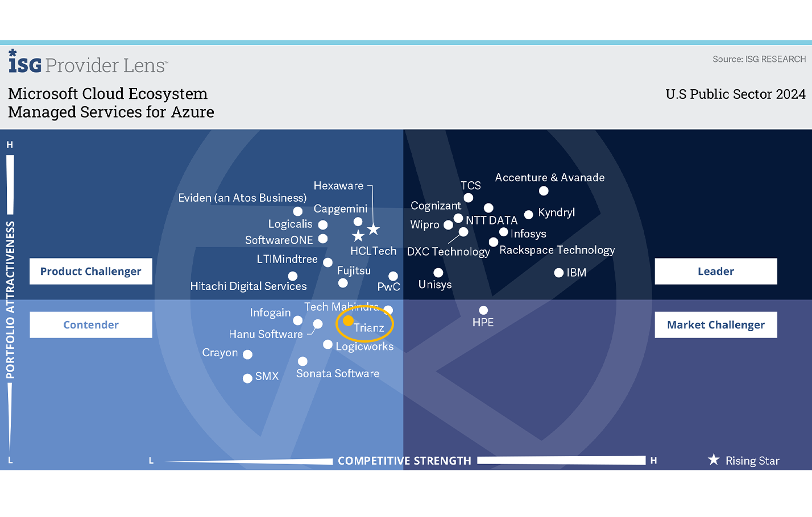Image resolution: width=812 pixels, height=517 pixels.
Task: Select the Product Challenger label
Action: [x=90, y=271]
